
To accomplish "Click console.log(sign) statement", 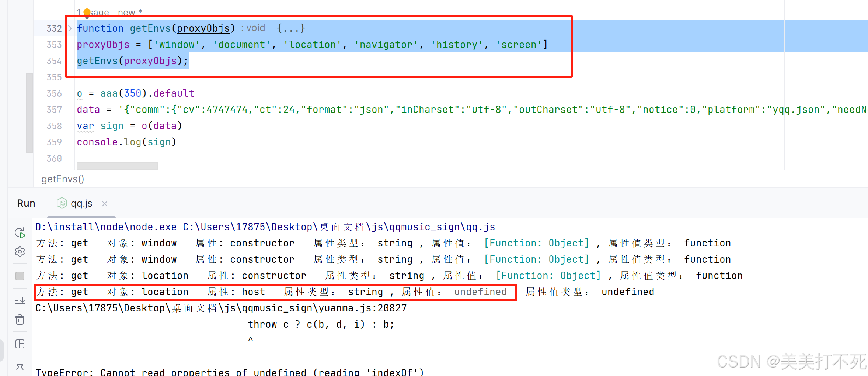I will click(x=126, y=142).
